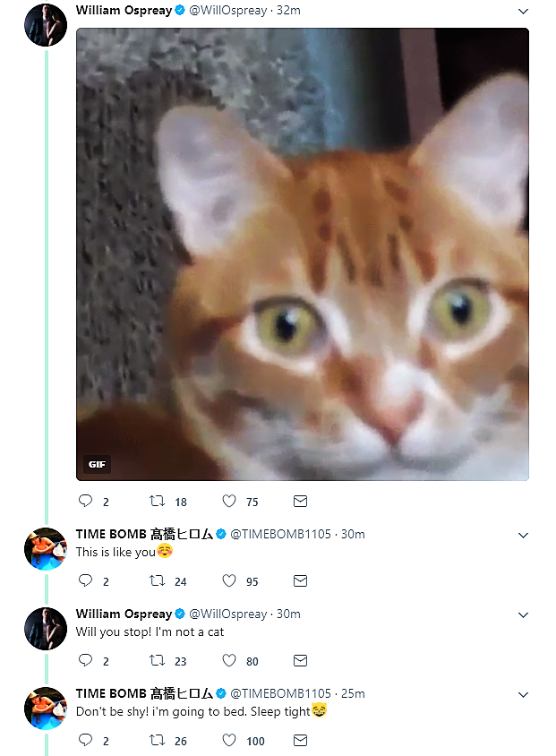Reply to "I'm not a cat" tweet
Image resolution: width=556 pixels, height=756 pixels.
tap(86, 660)
